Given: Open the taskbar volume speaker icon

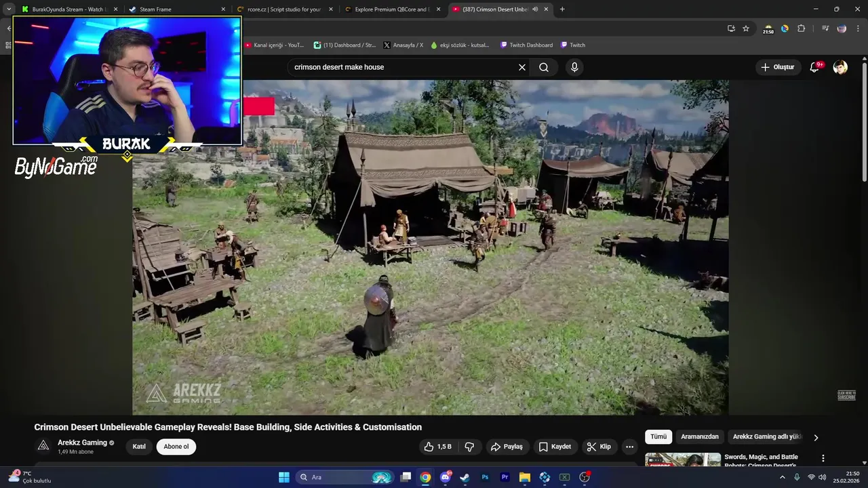Looking at the screenshot, I should 823,477.
